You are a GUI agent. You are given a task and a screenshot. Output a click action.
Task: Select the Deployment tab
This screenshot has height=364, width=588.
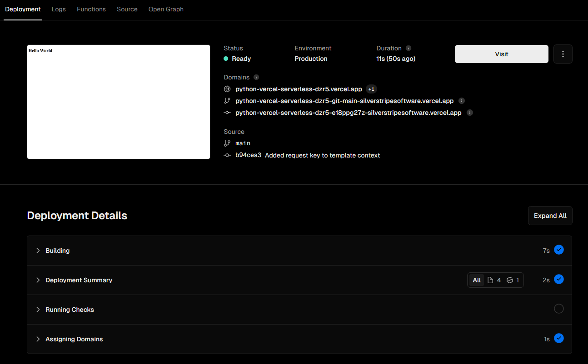23,9
